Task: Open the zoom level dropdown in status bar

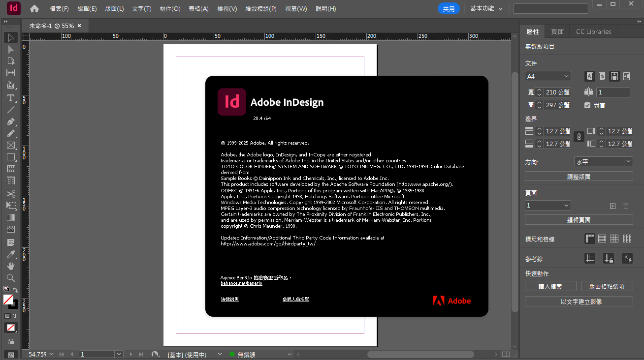Action: (x=51, y=354)
